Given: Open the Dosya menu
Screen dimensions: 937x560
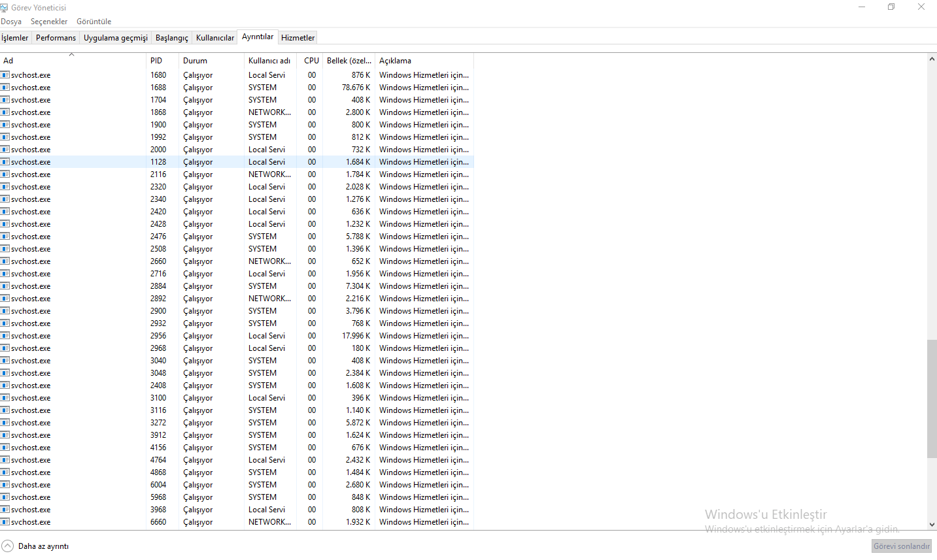Looking at the screenshot, I should (x=11, y=22).
